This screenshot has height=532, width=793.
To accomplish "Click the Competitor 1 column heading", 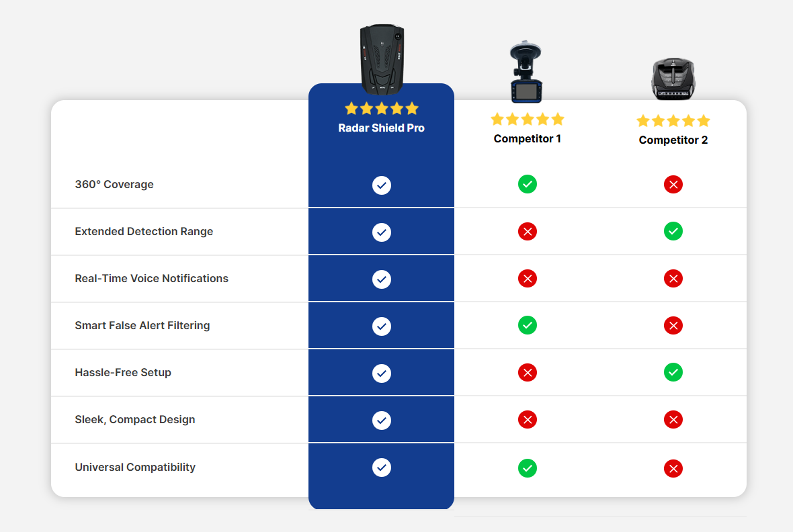I will coord(528,138).
